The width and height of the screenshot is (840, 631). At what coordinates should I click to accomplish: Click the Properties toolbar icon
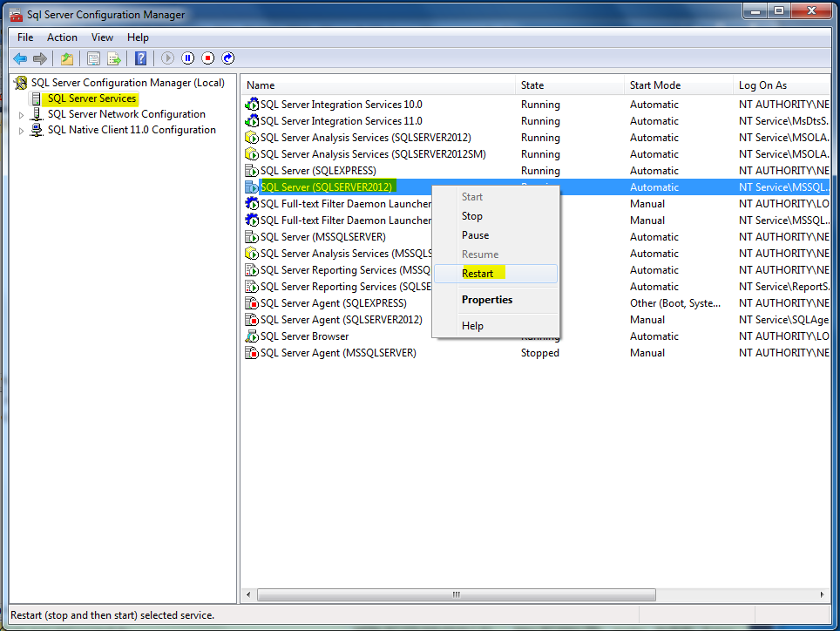[93, 58]
